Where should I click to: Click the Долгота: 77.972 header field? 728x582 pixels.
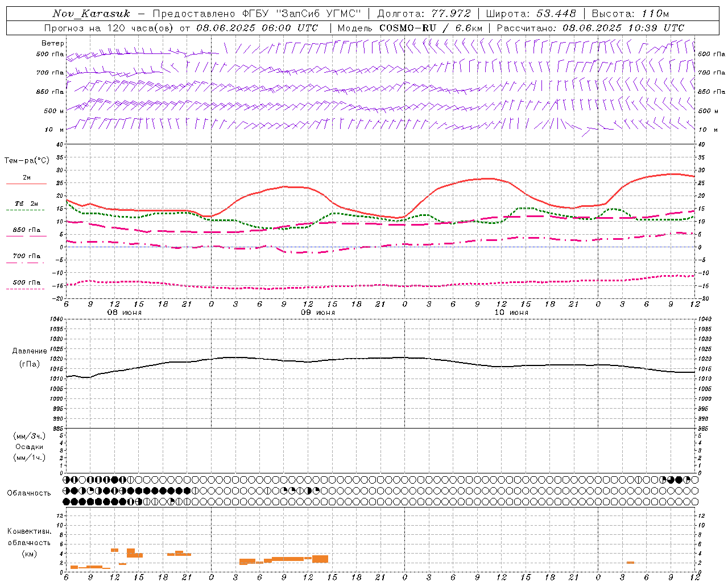(424, 14)
